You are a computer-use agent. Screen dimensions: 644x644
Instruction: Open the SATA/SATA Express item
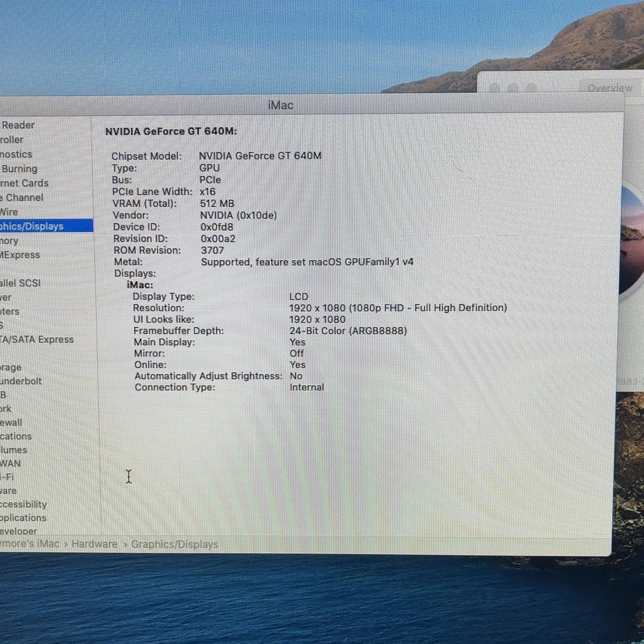point(36,339)
